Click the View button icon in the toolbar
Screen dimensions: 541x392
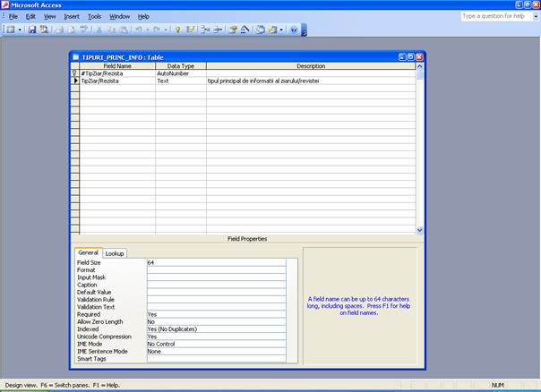[x=9, y=30]
